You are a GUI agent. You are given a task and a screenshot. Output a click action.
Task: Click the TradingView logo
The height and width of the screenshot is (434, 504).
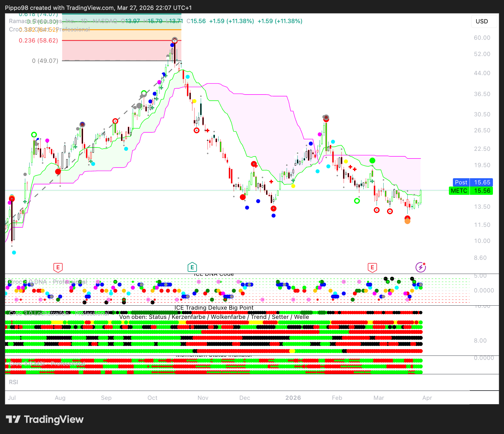click(45, 419)
